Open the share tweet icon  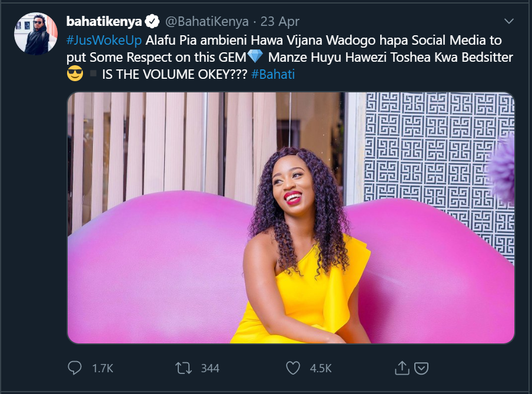point(401,368)
